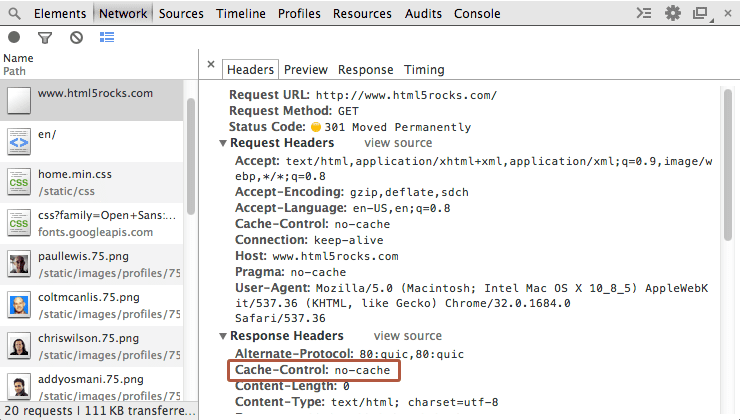Clear the network log with the clear icon

coord(76,38)
